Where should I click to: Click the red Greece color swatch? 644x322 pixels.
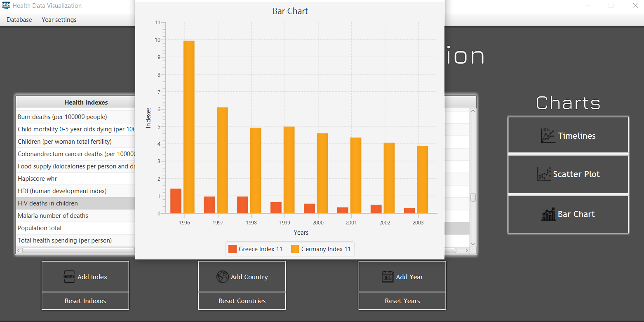pos(232,249)
